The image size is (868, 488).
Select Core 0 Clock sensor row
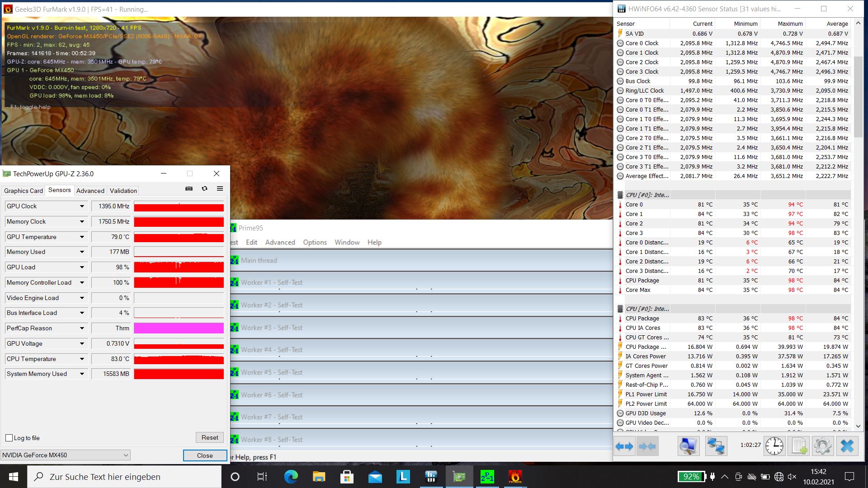pos(733,43)
